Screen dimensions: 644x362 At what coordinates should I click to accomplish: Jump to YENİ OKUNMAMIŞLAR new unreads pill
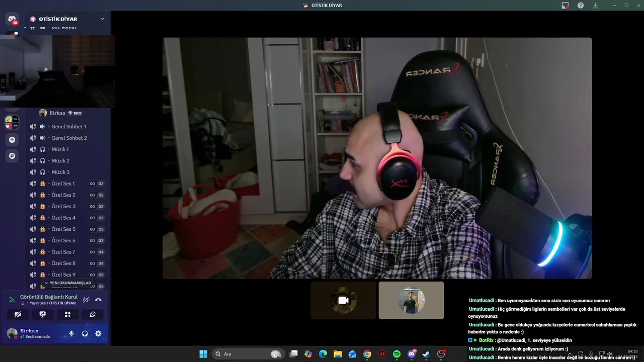pyautogui.click(x=68, y=283)
